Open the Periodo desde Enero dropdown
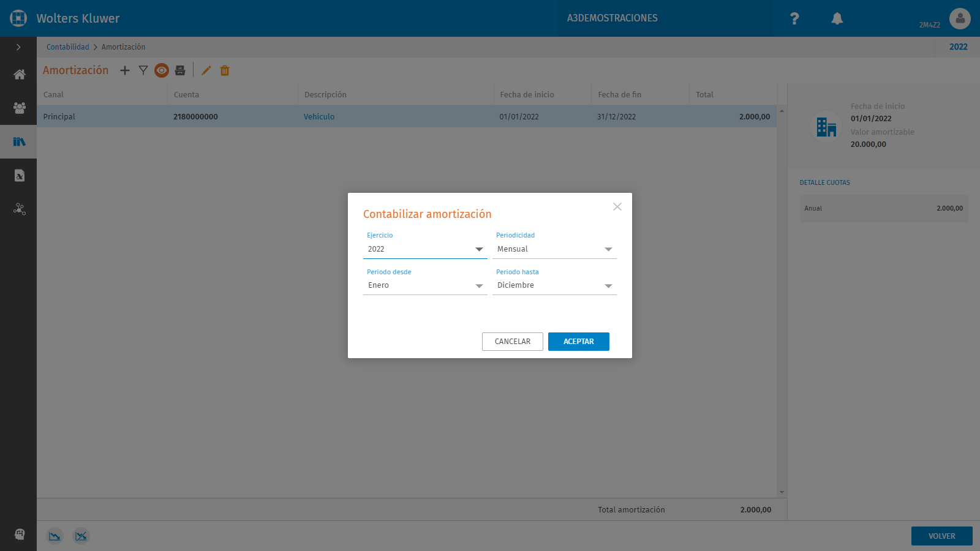 425,285
